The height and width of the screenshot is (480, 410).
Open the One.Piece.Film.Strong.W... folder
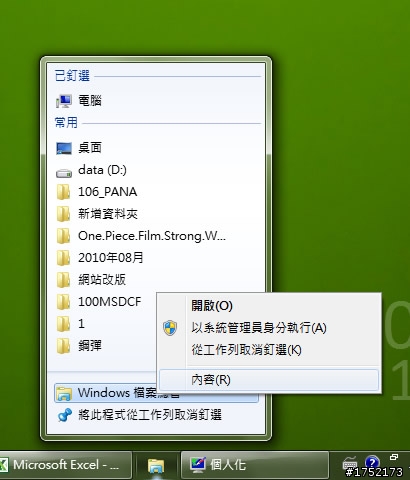coord(157,236)
